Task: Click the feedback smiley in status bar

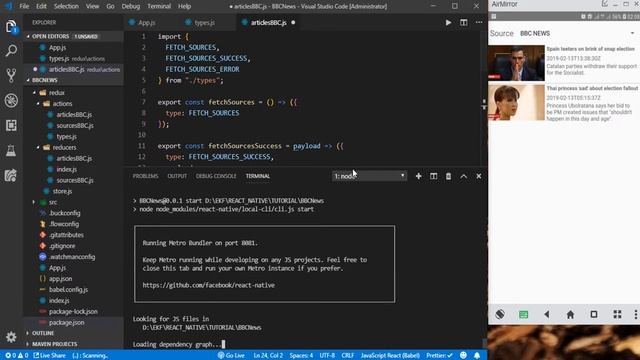Action: 463,356
